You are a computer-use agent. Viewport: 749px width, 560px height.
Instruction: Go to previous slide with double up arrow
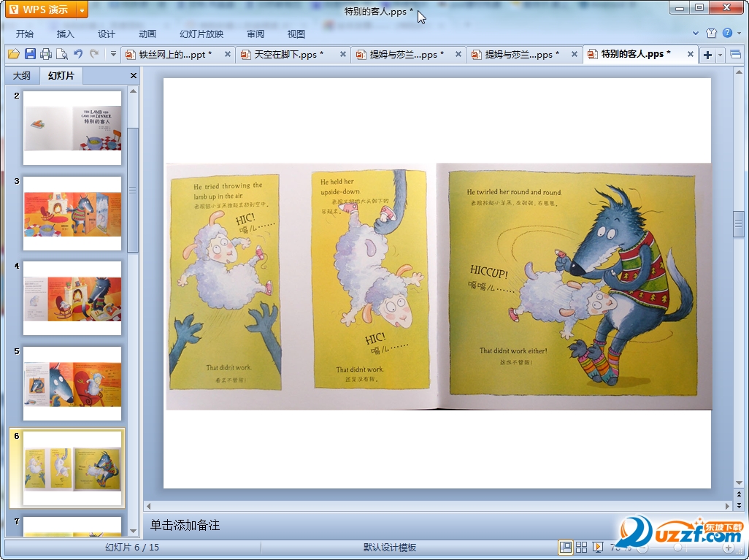(739, 494)
